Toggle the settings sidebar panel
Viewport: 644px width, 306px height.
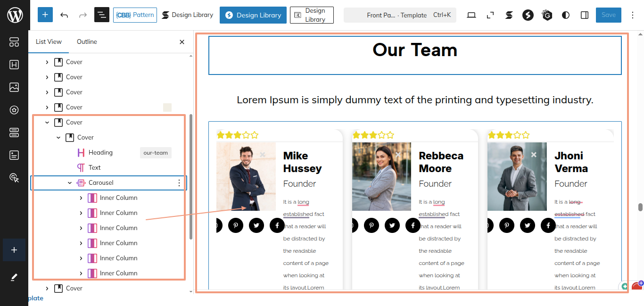pos(585,15)
